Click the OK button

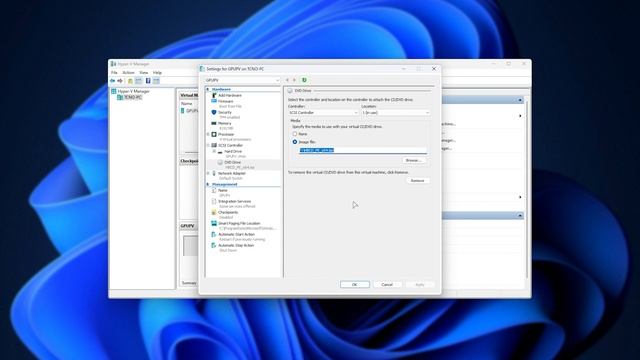[355, 284]
